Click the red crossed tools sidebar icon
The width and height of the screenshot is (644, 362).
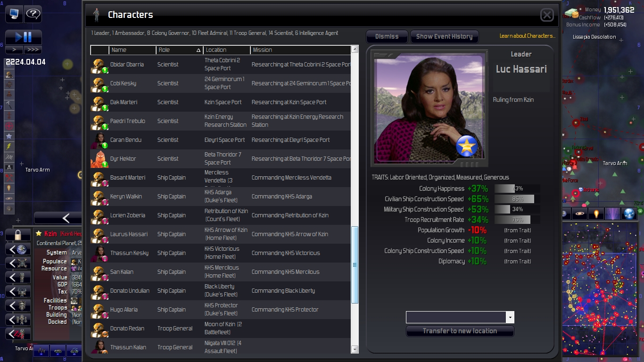9,178
